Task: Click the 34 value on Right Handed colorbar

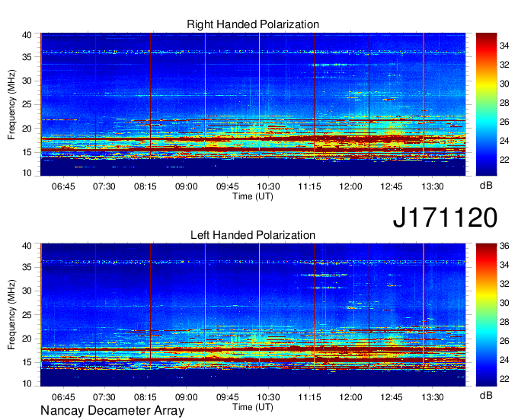Action: 504,46
